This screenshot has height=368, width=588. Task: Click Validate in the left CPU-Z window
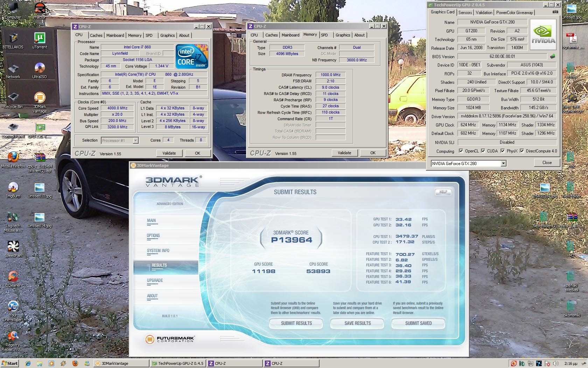[169, 153]
